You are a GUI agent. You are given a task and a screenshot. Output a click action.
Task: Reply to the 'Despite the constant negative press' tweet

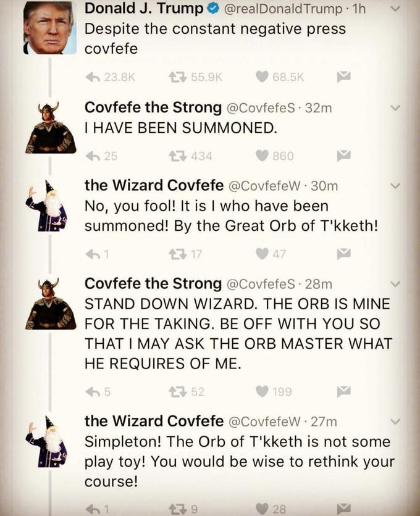pos(93,77)
